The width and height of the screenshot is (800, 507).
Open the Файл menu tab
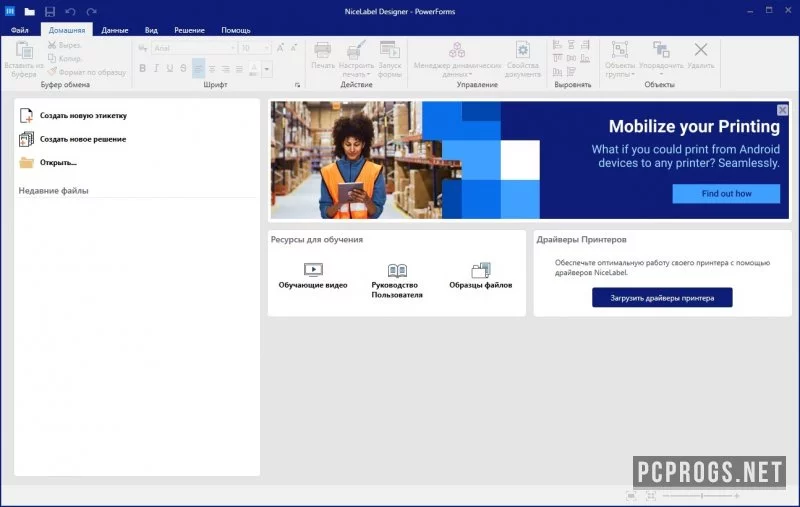tap(19, 30)
